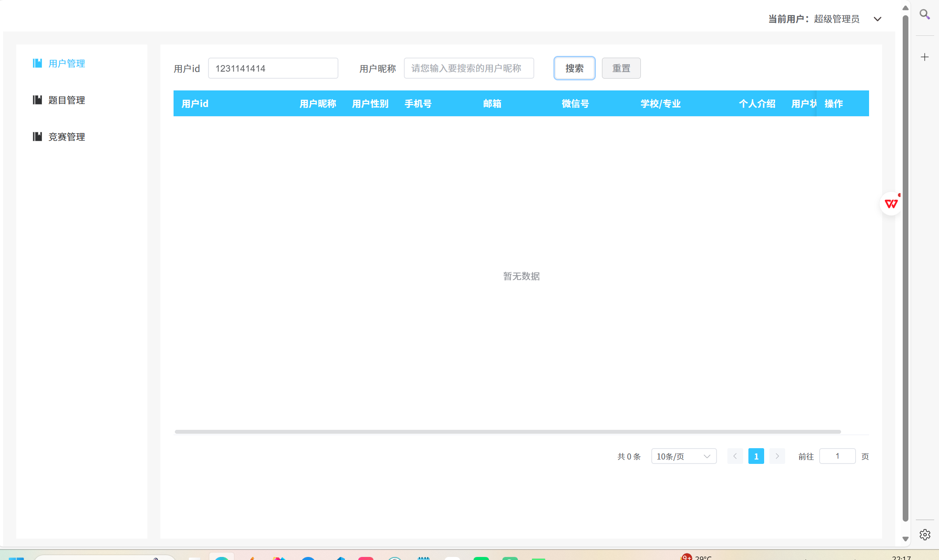Select page number 1 in pagination
The image size is (939, 560).
click(x=756, y=456)
